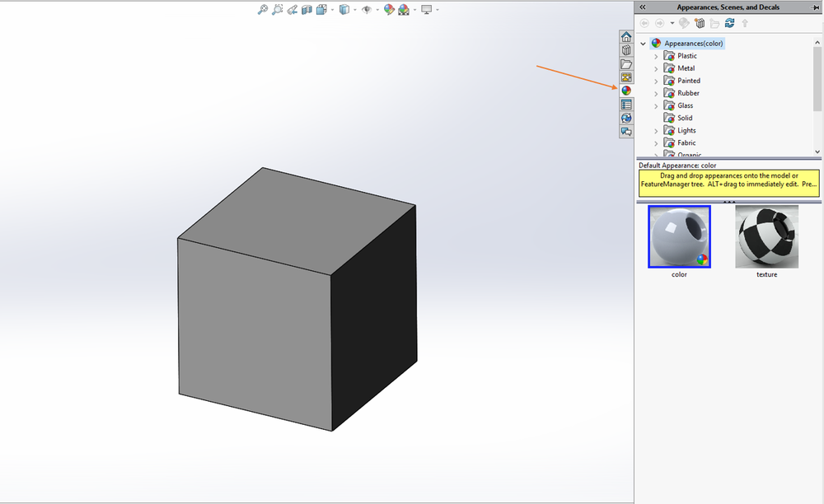824x504 pixels.
Task: Click the 'texture' label under thumbnail
Action: click(x=766, y=274)
